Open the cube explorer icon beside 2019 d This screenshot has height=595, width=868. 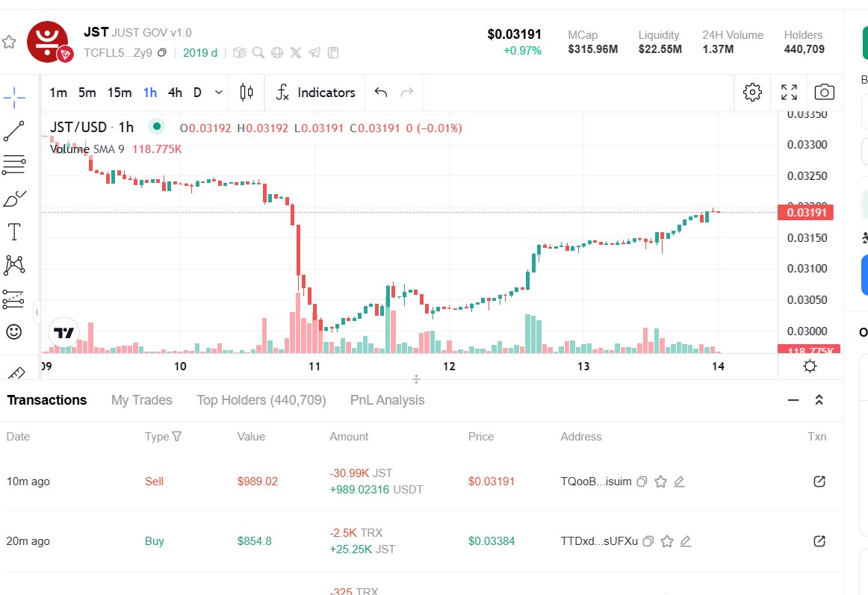pos(239,52)
